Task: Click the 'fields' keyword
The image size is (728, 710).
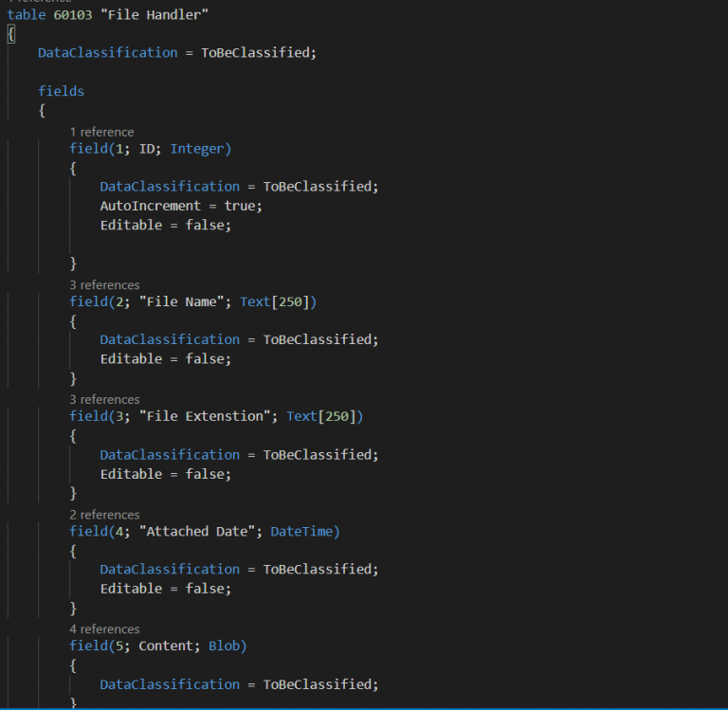Action: [61, 91]
